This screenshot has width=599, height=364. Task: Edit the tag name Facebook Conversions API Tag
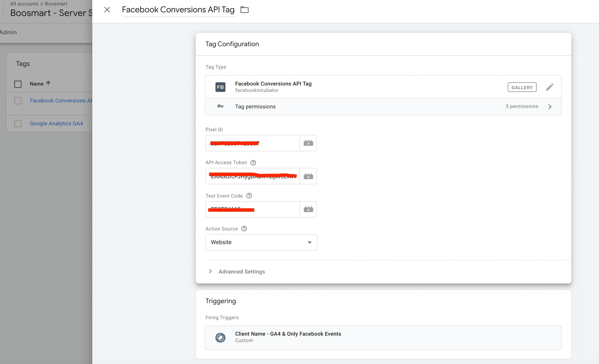click(178, 10)
